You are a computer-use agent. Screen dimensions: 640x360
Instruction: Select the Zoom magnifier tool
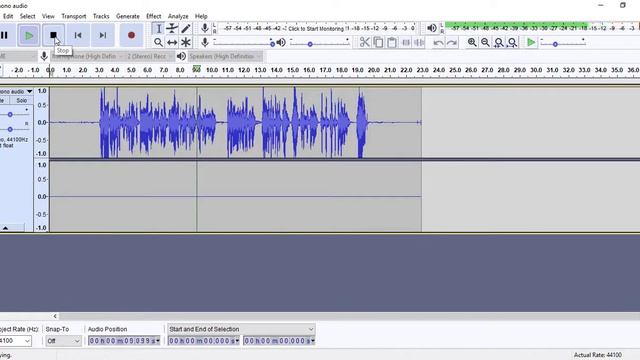pyautogui.click(x=158, y=42)
